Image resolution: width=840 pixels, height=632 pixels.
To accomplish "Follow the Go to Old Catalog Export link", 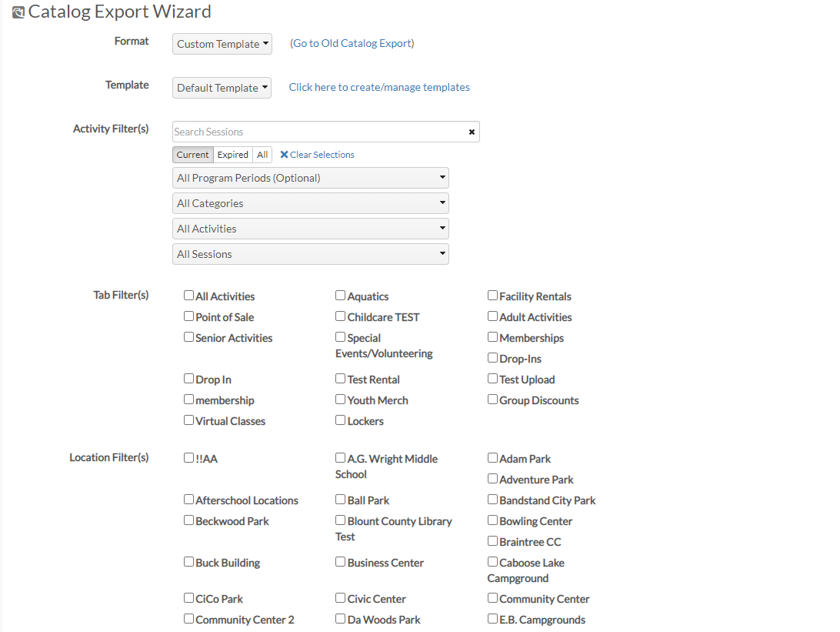I will click(x=352, y=43).
